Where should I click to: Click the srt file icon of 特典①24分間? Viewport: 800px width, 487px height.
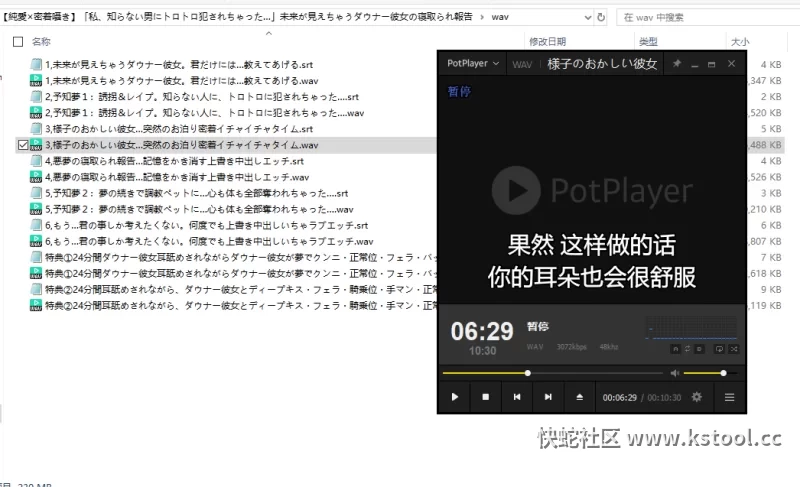[x=36, y=257]
